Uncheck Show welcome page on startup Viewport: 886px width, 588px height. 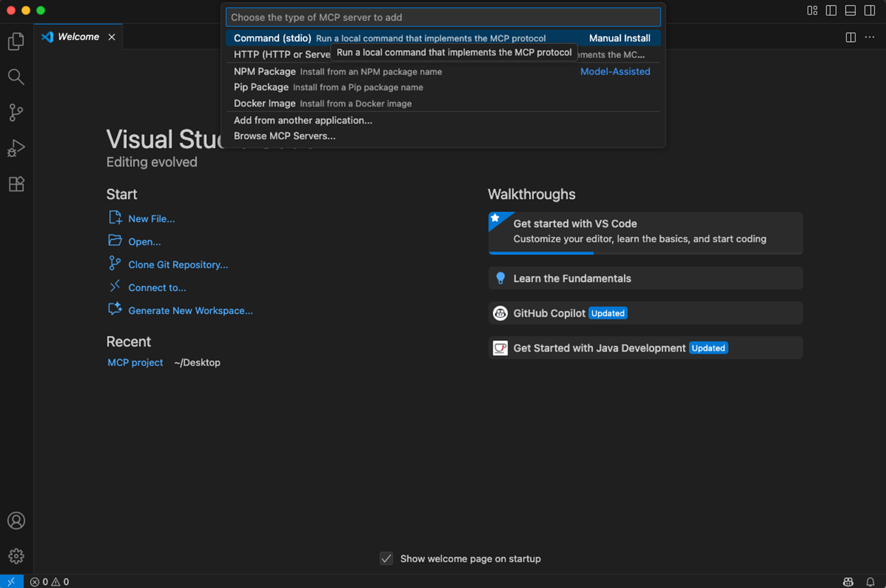pos(386,559)
